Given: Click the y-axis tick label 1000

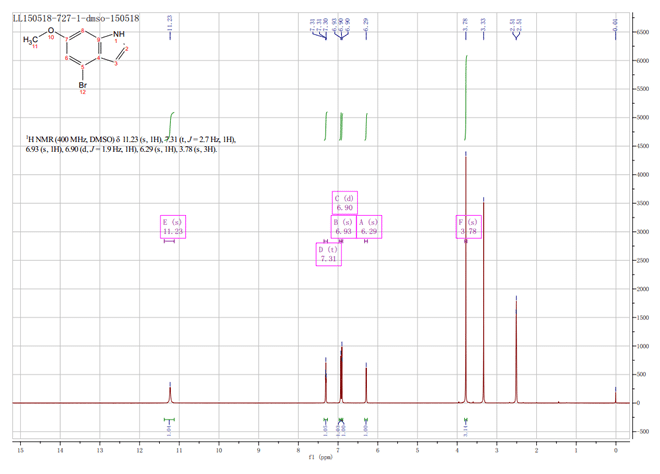Looking at the screenshot, I should point(642,346).
